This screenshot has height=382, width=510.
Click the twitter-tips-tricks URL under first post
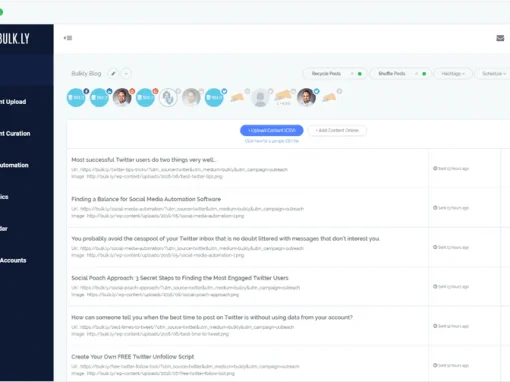179,169
